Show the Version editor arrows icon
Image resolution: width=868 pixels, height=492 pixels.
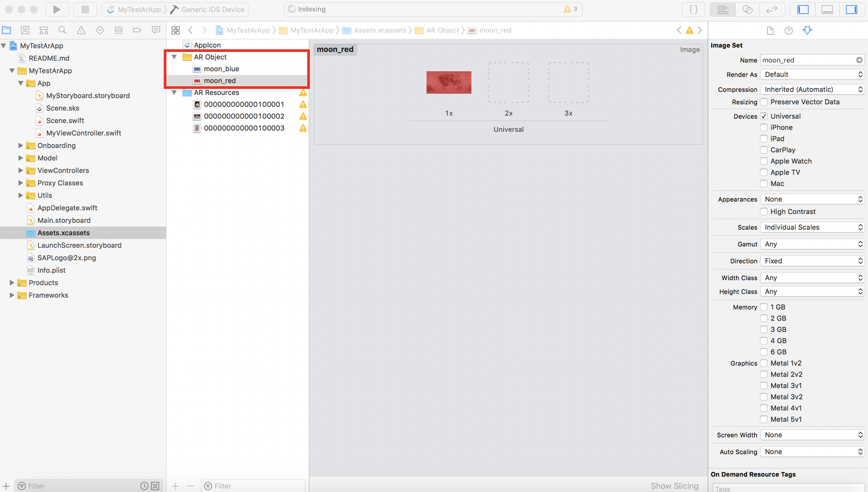772,9
